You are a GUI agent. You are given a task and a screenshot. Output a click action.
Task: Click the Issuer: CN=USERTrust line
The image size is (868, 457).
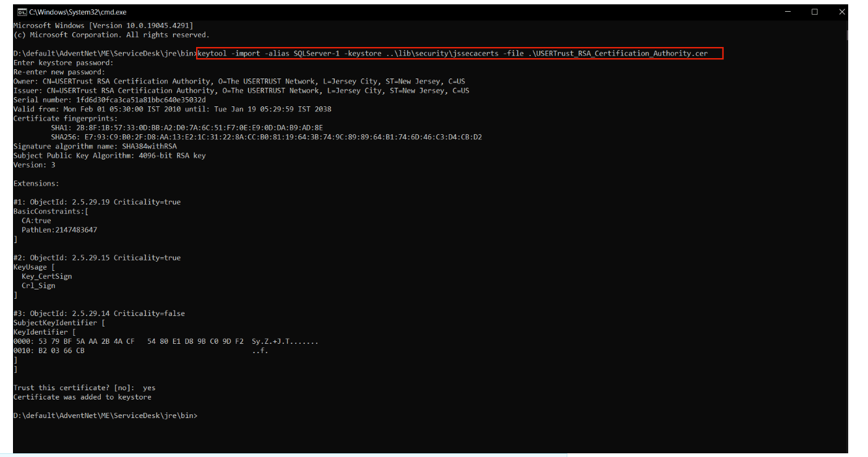[x=241, y=91]
